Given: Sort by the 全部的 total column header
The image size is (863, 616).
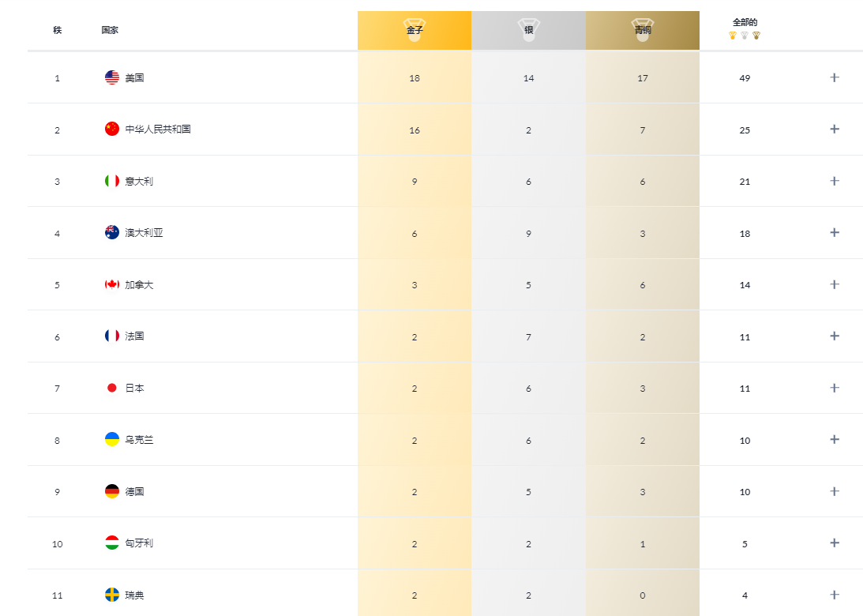Looking at the screenshot, I should click(745, 28).
